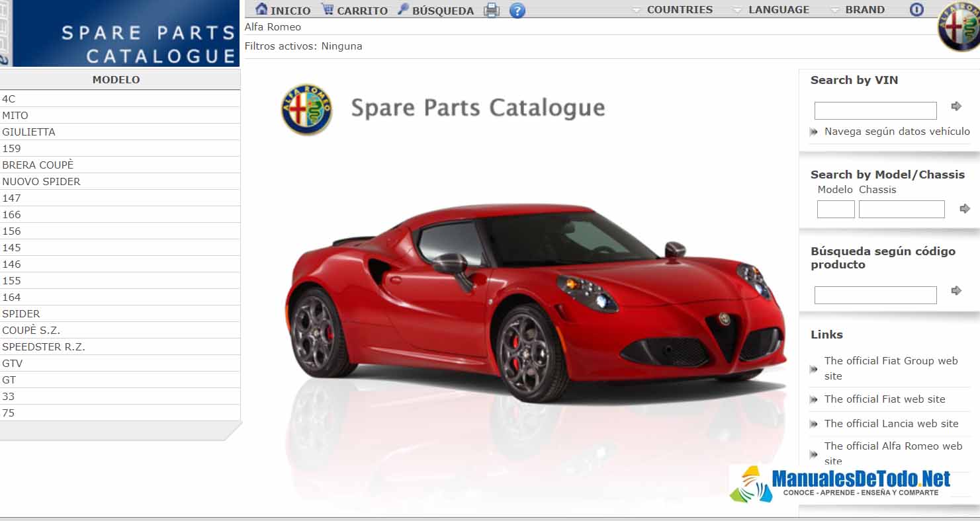Expand the BRAND dropdown
Viewport: 980px width, 521px height.
(858, 10)
